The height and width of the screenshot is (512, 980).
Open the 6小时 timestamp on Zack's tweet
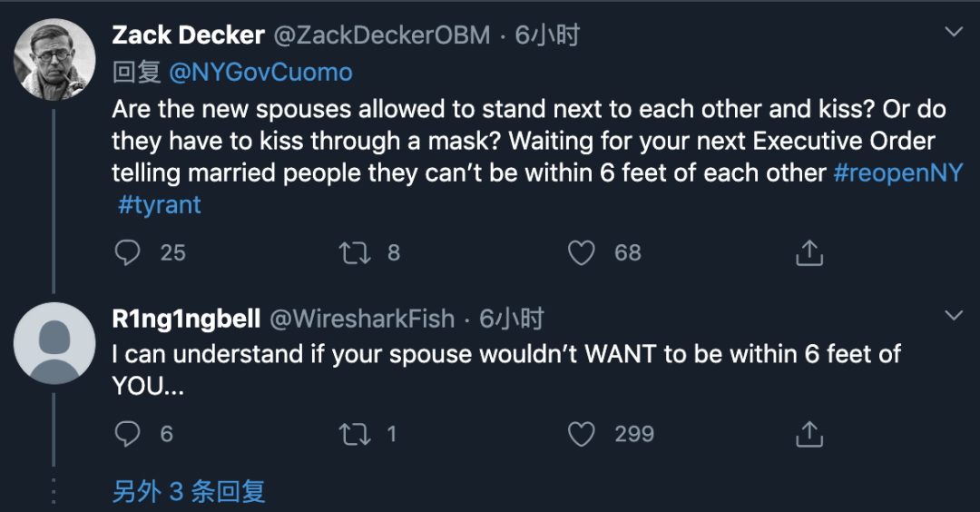tap(547, 35)
